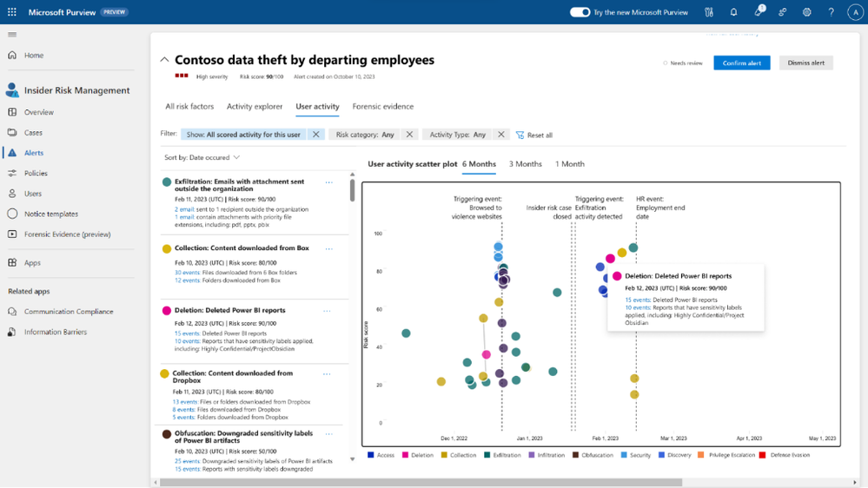Select 1 Month scatter plot range
Screen dimensions: 868x488
[570, 164]
